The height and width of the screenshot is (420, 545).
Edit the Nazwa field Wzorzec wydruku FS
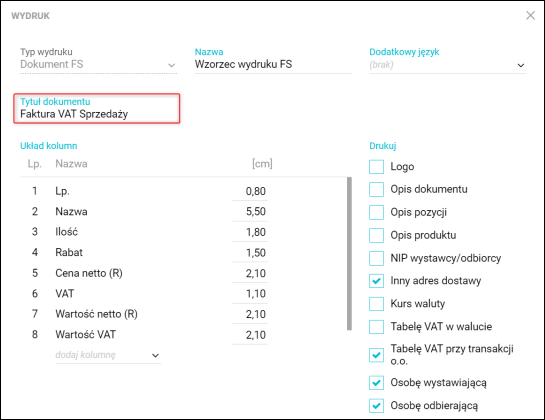pos(273,65)
